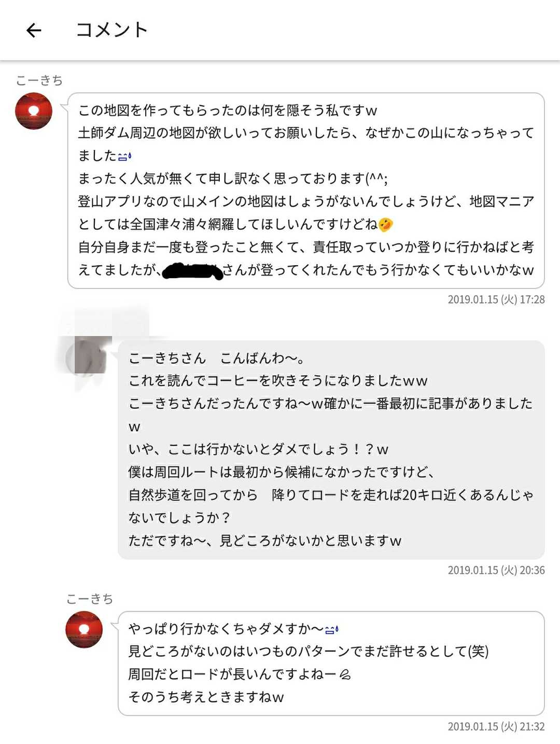Select the comment starting with この地図を作って
This screenshot has height=744, width=560.
(306, 190)
